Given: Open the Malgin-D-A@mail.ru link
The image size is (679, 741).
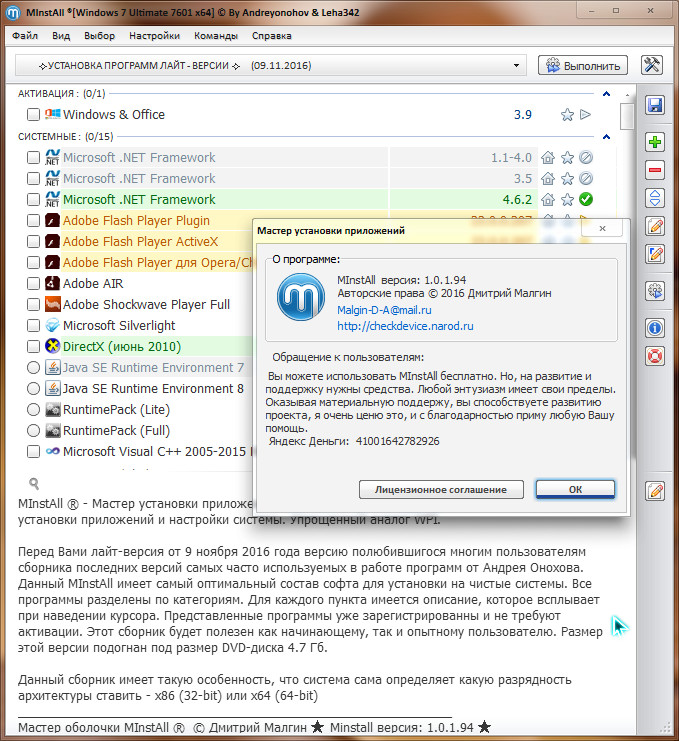Looking at the screenshot, I should click(384, 310).
